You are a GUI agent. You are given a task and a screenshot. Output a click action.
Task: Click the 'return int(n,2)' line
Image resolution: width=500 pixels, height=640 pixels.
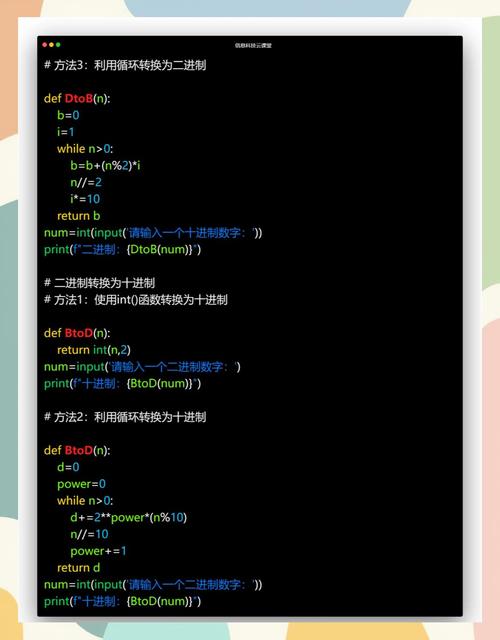point(94,350)
